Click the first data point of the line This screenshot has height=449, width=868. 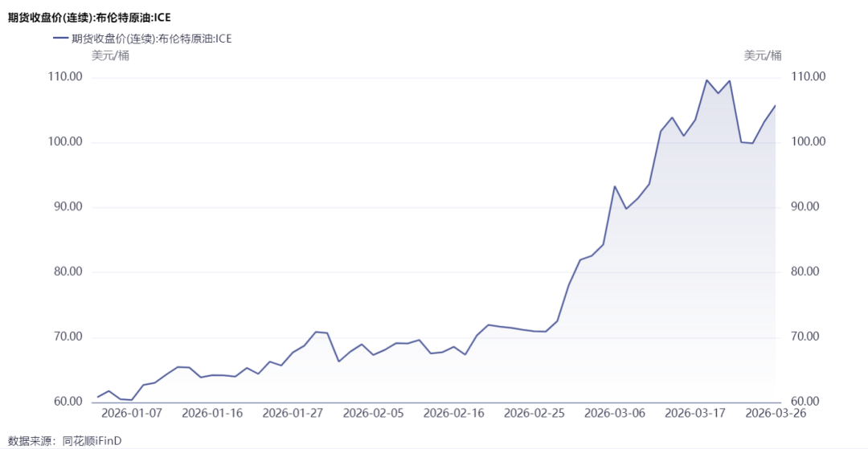[x=97, y=397]
